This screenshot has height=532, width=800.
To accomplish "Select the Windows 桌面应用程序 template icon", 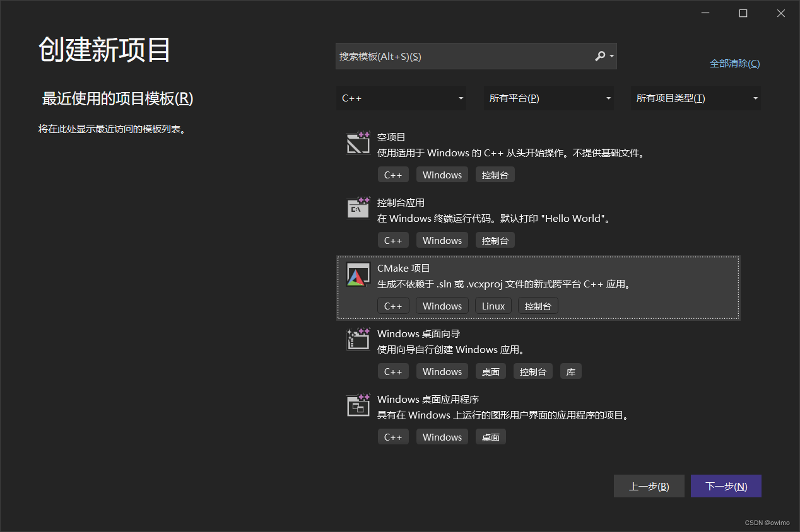I will tap(358, 405).
